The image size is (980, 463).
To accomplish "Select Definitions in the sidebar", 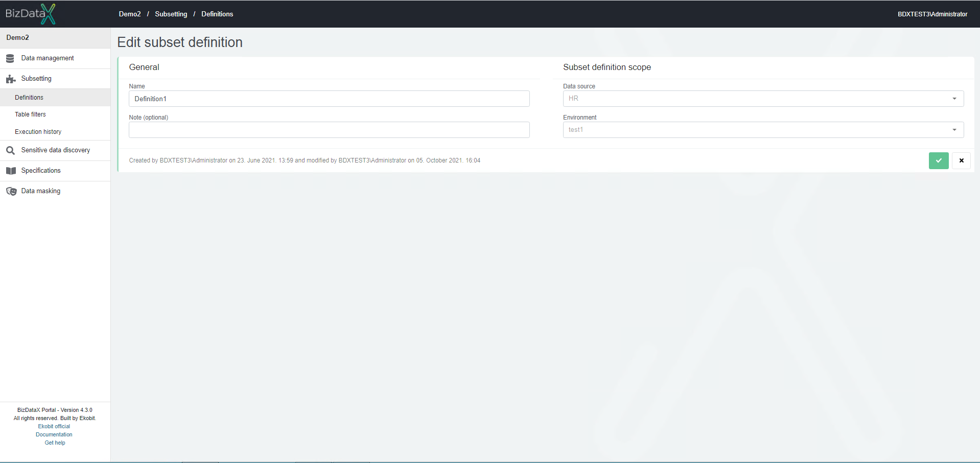I will (55, 98).
